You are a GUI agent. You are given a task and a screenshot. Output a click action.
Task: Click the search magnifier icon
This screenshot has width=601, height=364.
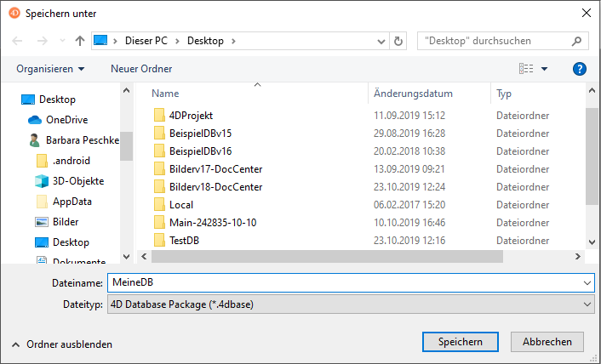pos(577,41)
